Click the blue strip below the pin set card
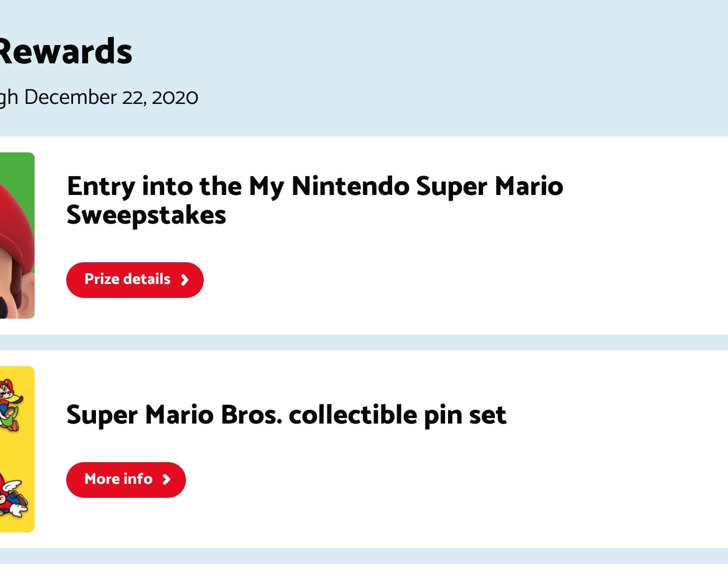Screen dimensions: 728x573 click(364, 556)
